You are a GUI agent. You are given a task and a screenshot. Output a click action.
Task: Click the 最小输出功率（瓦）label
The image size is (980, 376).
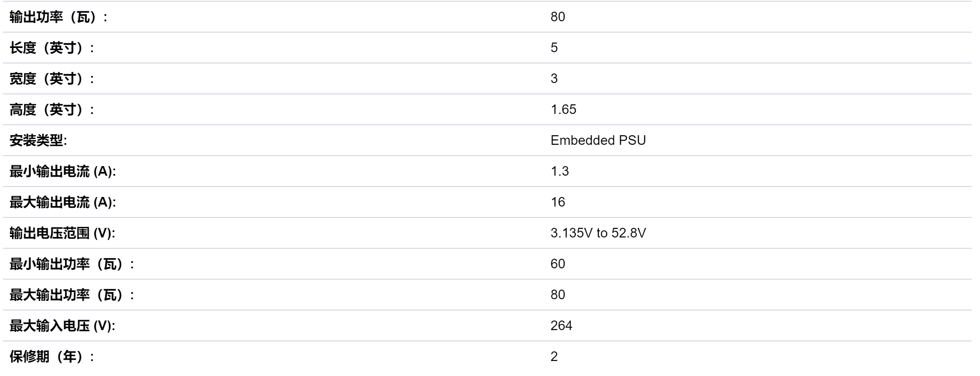(72, 264)
